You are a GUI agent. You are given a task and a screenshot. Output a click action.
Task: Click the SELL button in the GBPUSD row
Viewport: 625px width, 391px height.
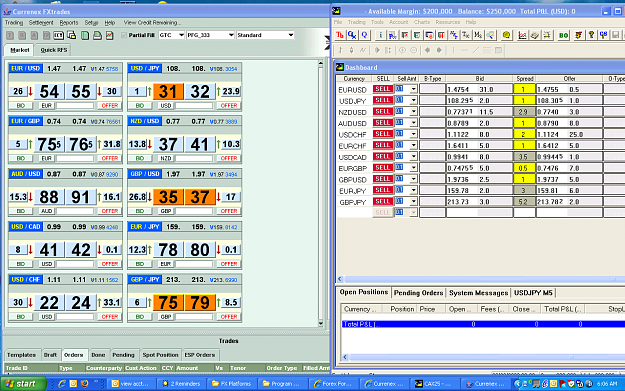[x=383, y=179]
